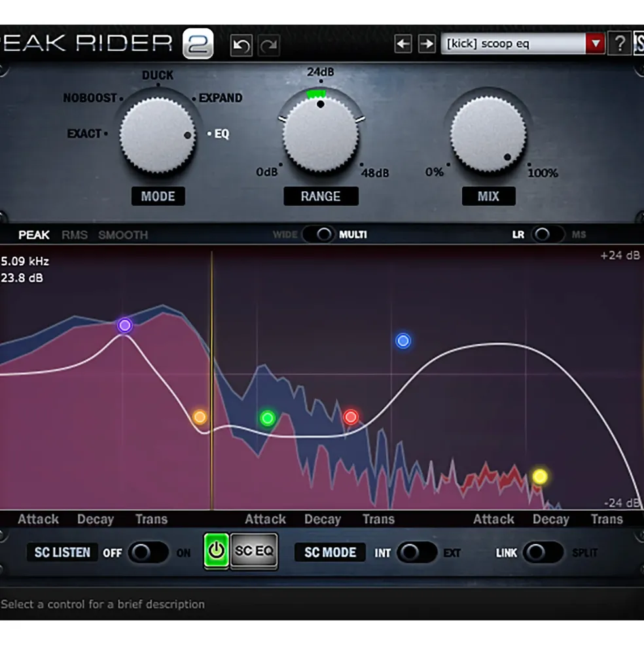Go to previous preset with left arrow
Viewport: 644px width, 645px height.
(x=403, y=44)
